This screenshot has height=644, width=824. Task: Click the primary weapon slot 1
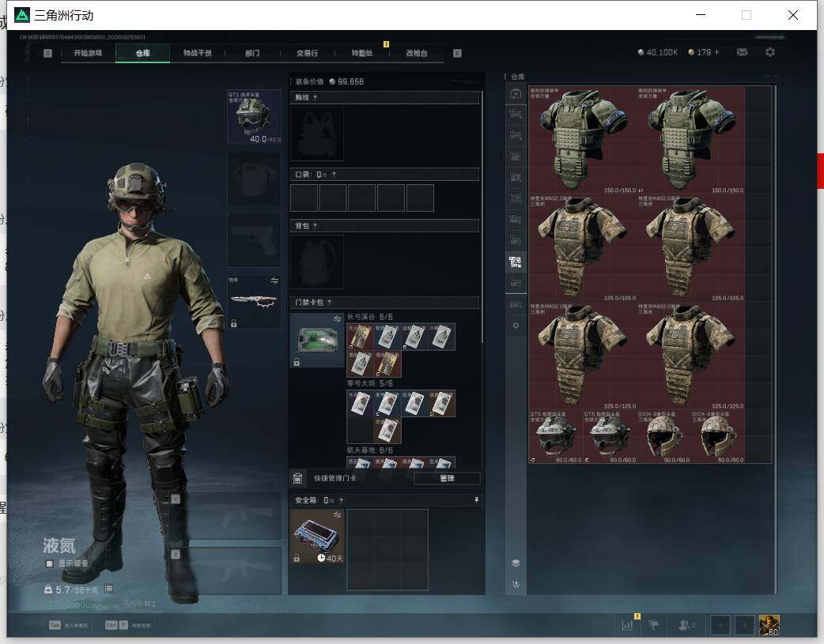click(227, 516)
